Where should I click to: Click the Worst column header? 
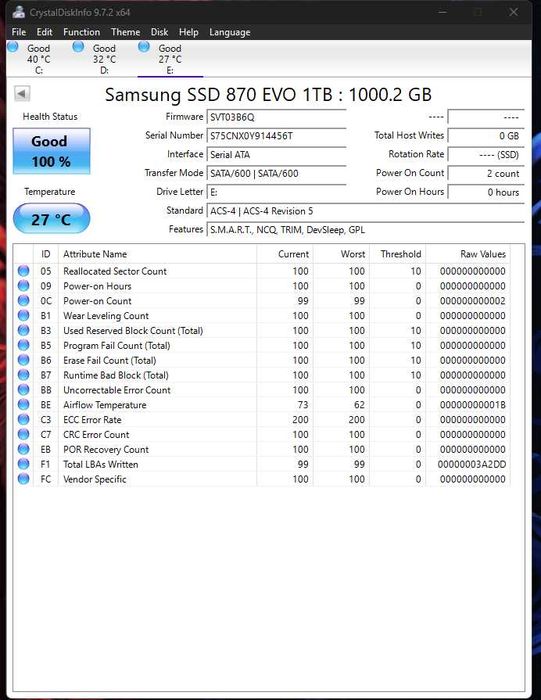point(341,254)
